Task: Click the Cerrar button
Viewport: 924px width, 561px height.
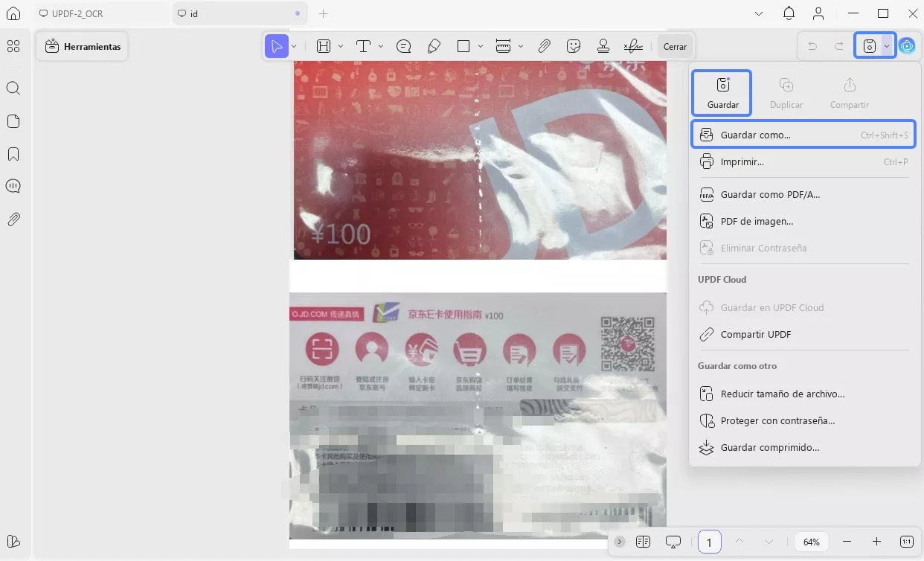Action: pos(676,46)
